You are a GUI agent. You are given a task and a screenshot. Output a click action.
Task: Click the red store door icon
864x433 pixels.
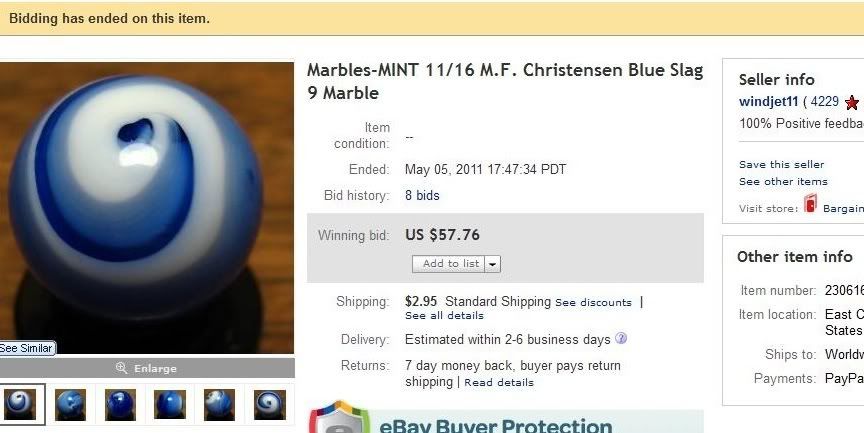click(x=810, y=204)
